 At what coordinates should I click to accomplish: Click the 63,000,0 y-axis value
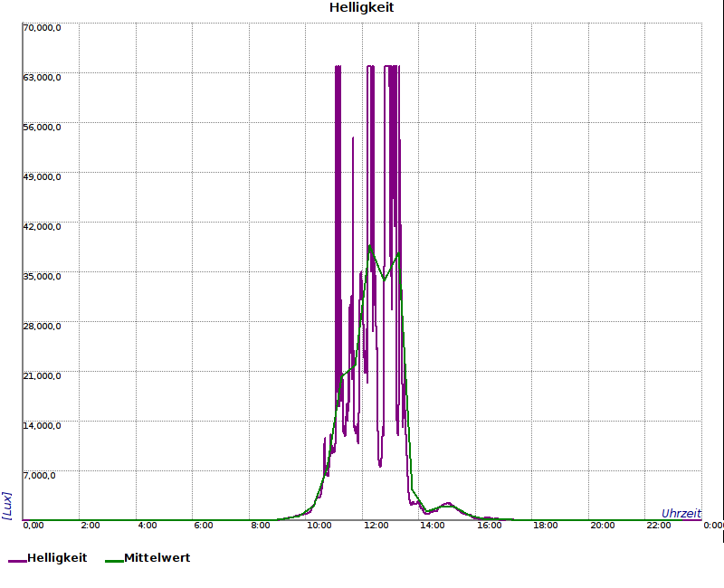[42, 77]
